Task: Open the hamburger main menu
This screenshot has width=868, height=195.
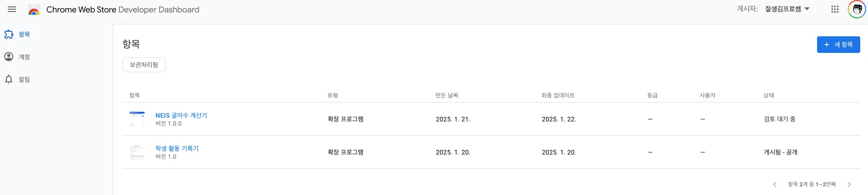Action: coord(12,9)
